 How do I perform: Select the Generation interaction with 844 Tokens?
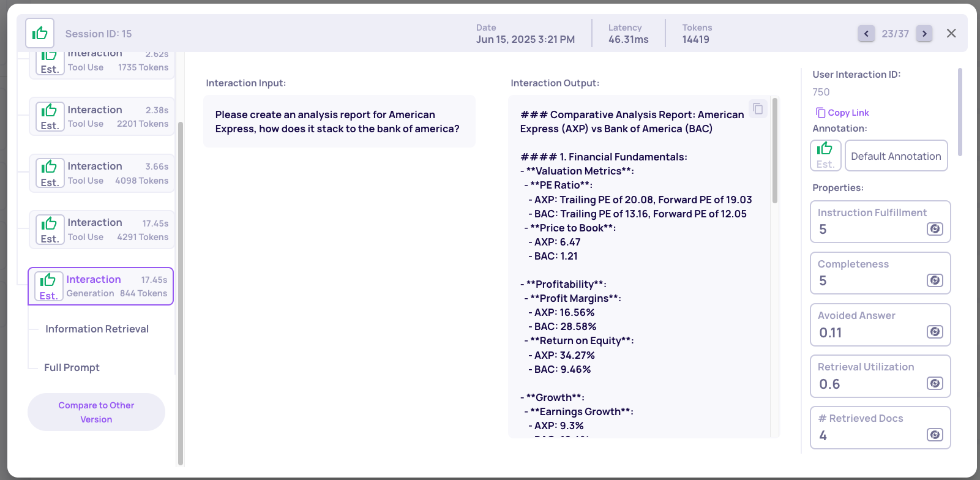[100, 286]
